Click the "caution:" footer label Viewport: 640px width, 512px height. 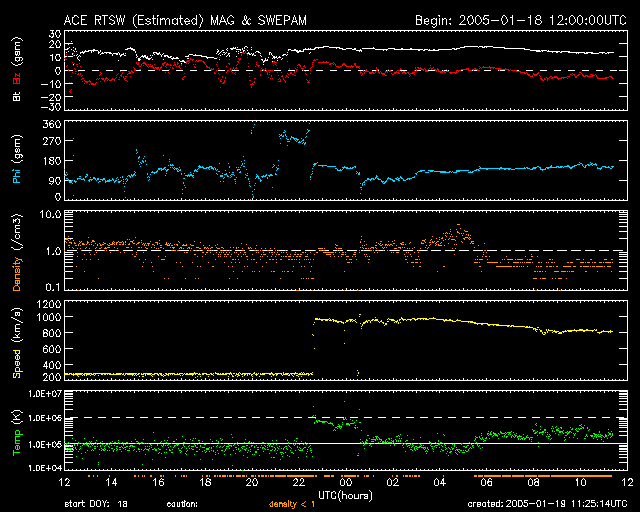(x=182, y=504)
